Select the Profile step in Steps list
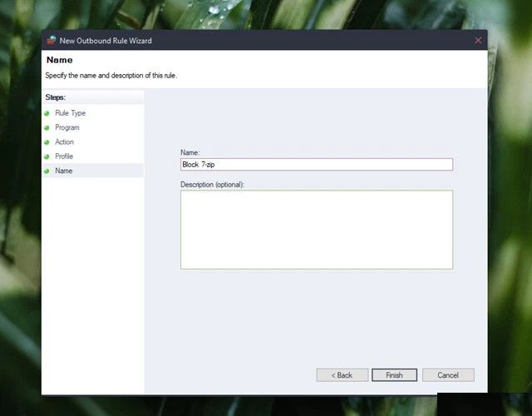The width and height of the screenshot is (532, 416). point(64,156)
